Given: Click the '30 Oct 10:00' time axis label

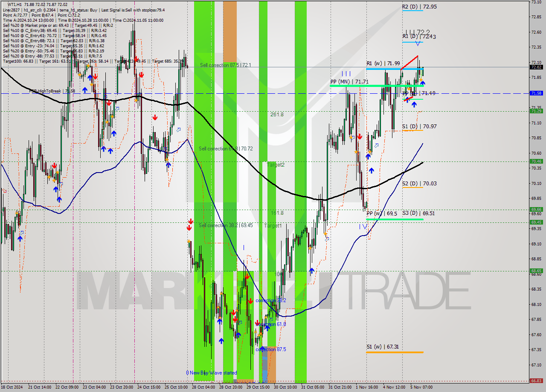Looking at the screenshot, I should point(286,387).
